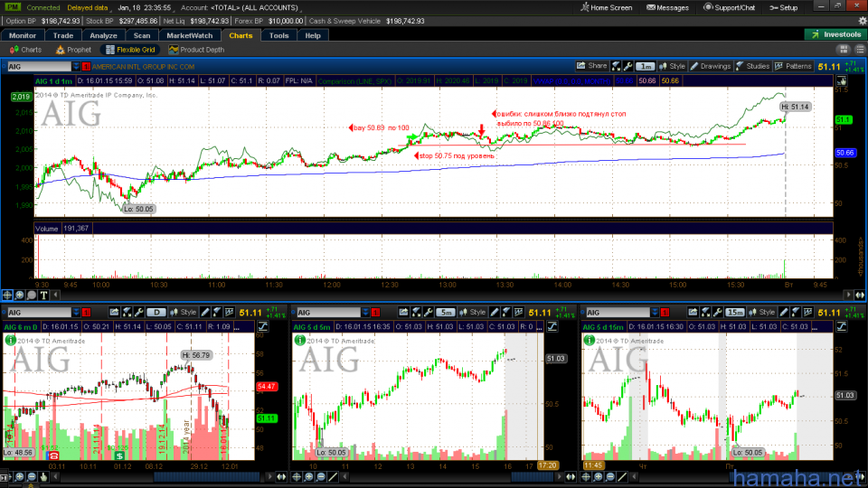Click red link indicator in main chart header
This screenshot has height=488, width=868.
pos(87,66)
